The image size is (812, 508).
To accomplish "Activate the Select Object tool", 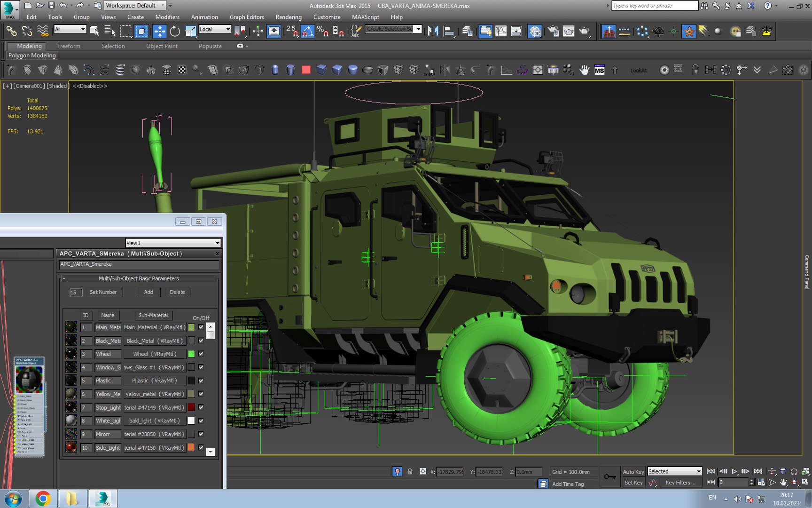I will pyautogui.click(x=94, y=32).
